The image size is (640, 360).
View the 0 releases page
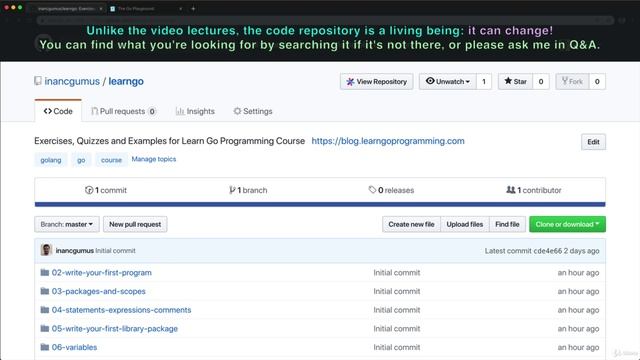pos(391,190)
